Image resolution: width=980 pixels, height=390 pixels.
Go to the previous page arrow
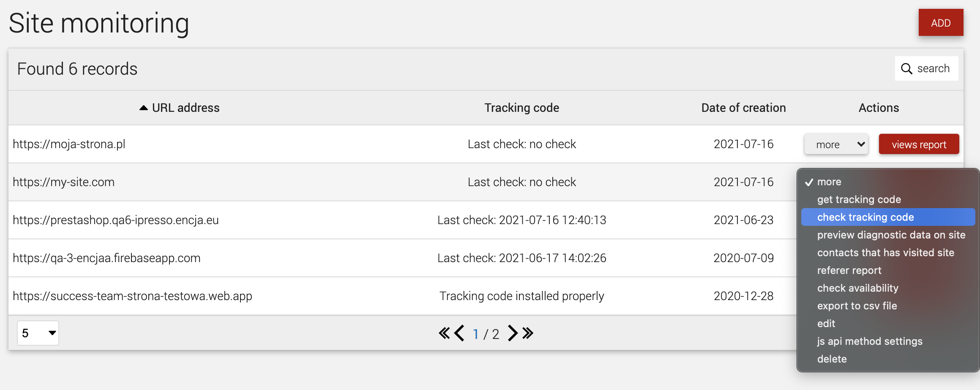(x=459, y=333)
